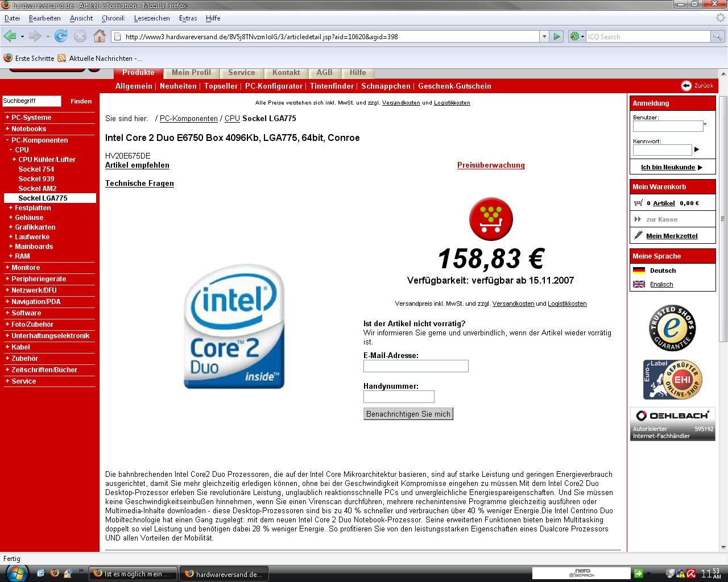Open the EHI Geprüfter Online-Shop badge

[672, 380]
